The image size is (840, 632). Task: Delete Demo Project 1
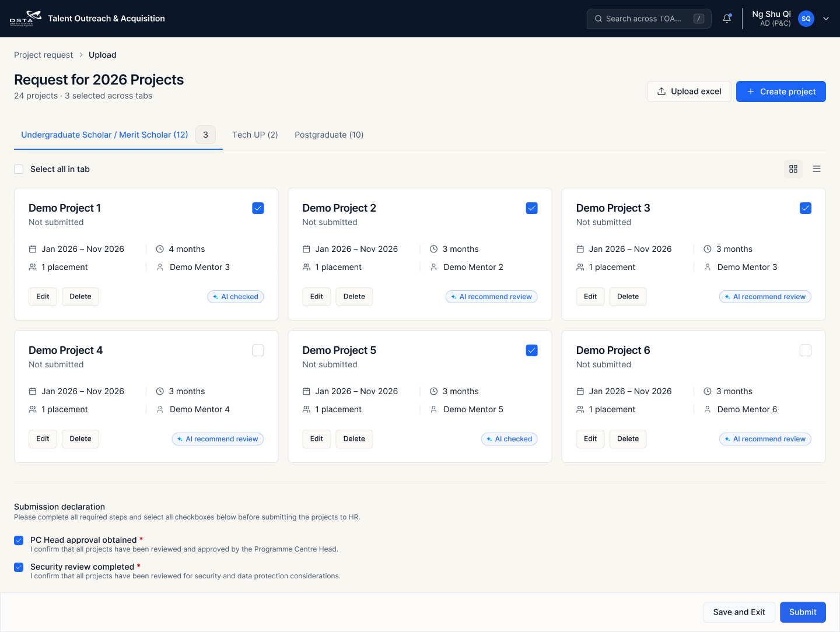coord(80,297)
